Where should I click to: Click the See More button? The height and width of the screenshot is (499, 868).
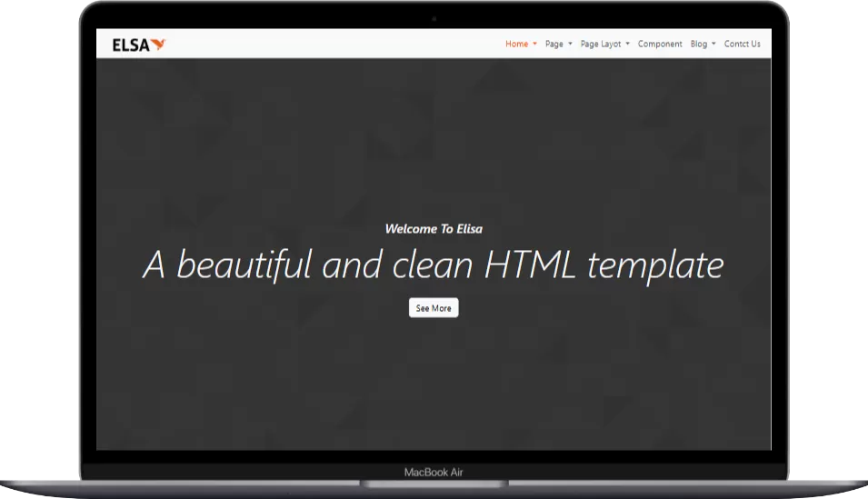434,308
